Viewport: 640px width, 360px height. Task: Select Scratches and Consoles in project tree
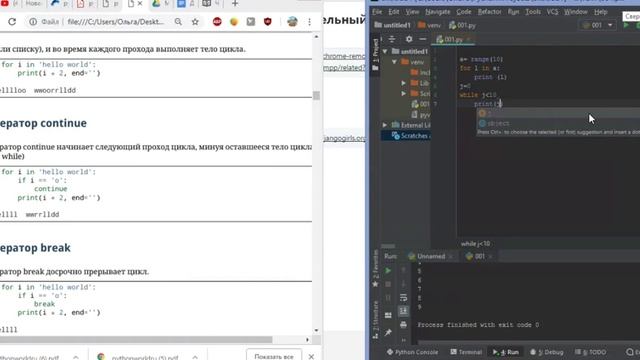pos(406,136)
